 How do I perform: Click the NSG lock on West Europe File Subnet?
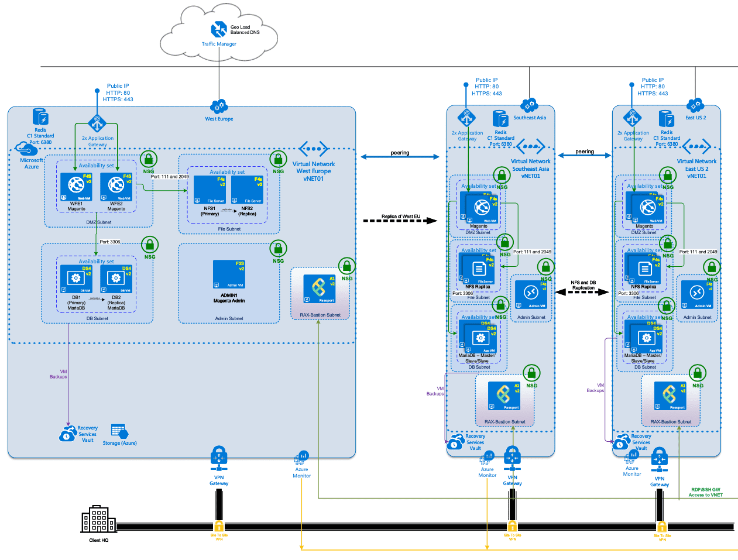[x=278, y=159]
